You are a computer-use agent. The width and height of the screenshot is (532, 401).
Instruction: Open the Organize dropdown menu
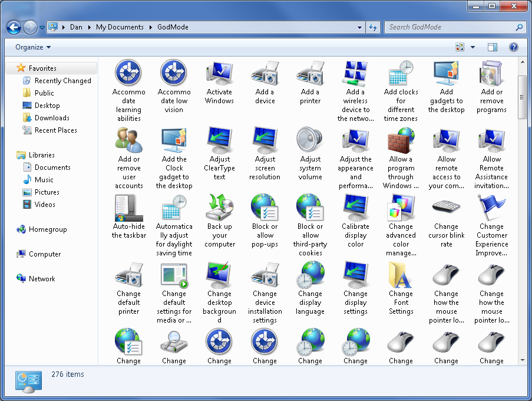(33, 47)
